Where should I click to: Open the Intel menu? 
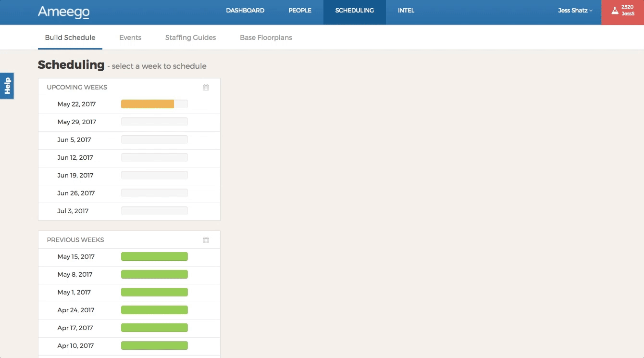click(x=406, y=11)
